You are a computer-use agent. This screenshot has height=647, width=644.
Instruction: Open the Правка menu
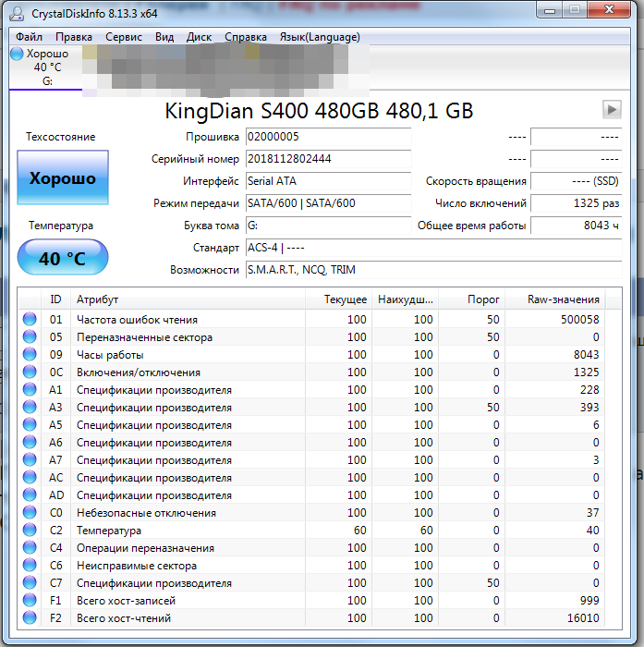tap(74, 37)
